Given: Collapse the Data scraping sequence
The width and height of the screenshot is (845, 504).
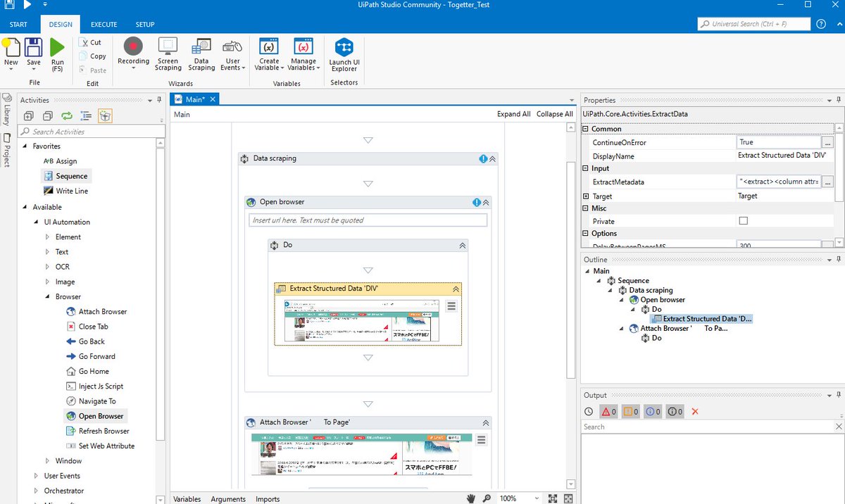Looking at the screenshot, I should click(x=492, y=159).
